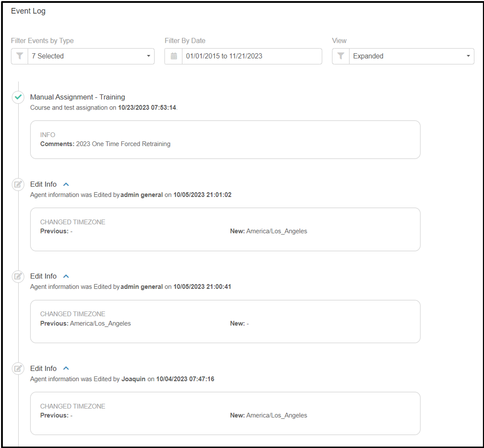Screen dimensions: 484x448
Task: Click the edit icon for Joaquin's Edit Info
Action: pyautogui.click(x=18, y=369)
